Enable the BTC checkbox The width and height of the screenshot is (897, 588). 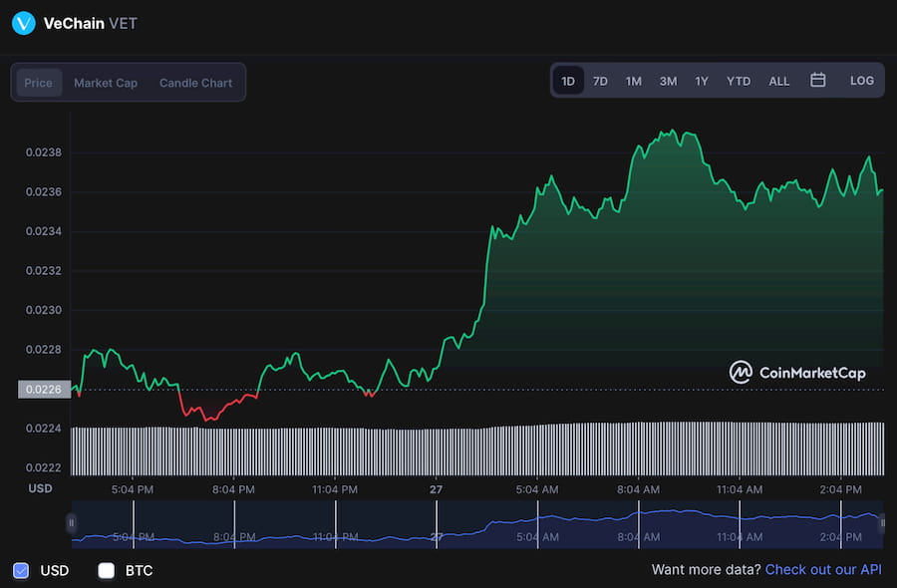(107, 570)
